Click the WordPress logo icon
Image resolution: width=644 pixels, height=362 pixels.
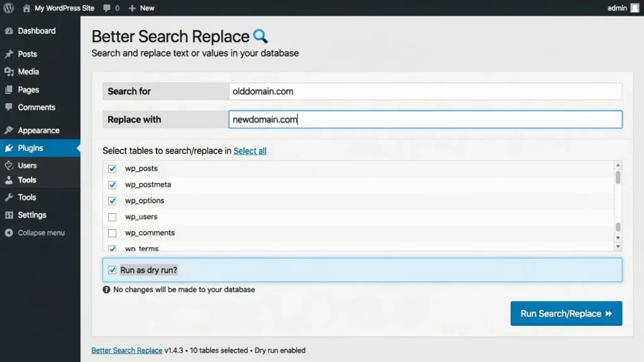coord(9,8)
